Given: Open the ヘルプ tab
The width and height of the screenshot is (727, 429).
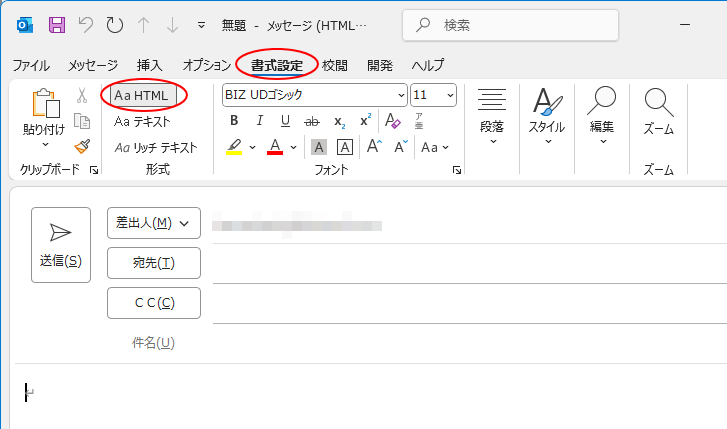Looking at the screenshot, I should click(427, 65).
